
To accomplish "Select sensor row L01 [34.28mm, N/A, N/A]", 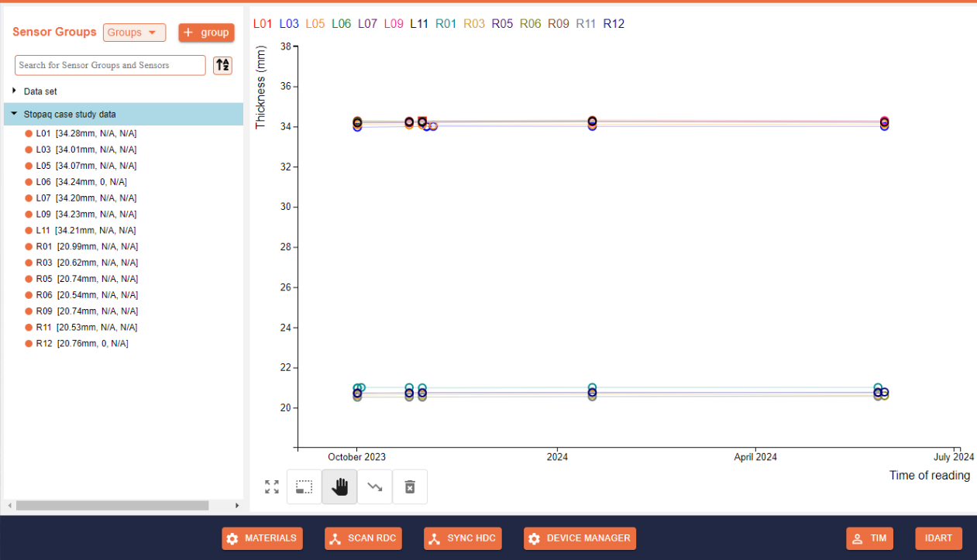I will point(86,133).
